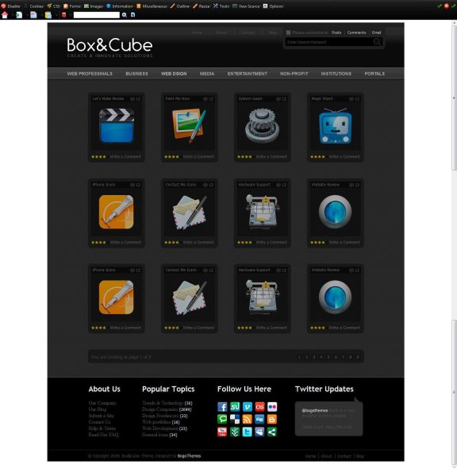Image resolution: width=457 pixels, height=476 pixels.
Task: Subscribe via Email link
Action: click(x=376, y=33)
